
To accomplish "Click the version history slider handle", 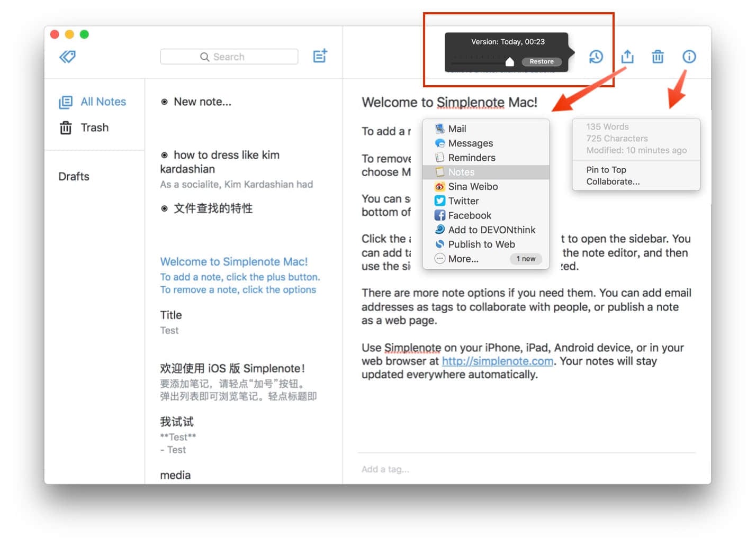I will [509, 62].
